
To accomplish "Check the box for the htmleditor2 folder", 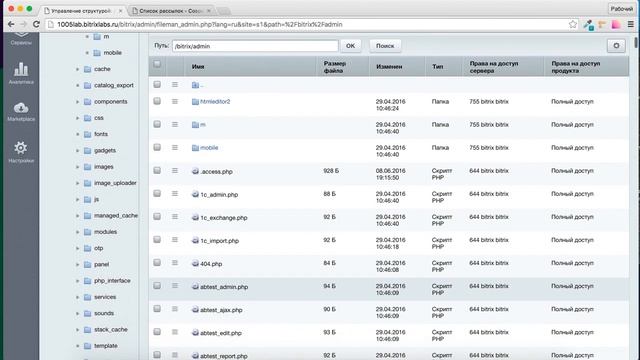I will [157, 101].
